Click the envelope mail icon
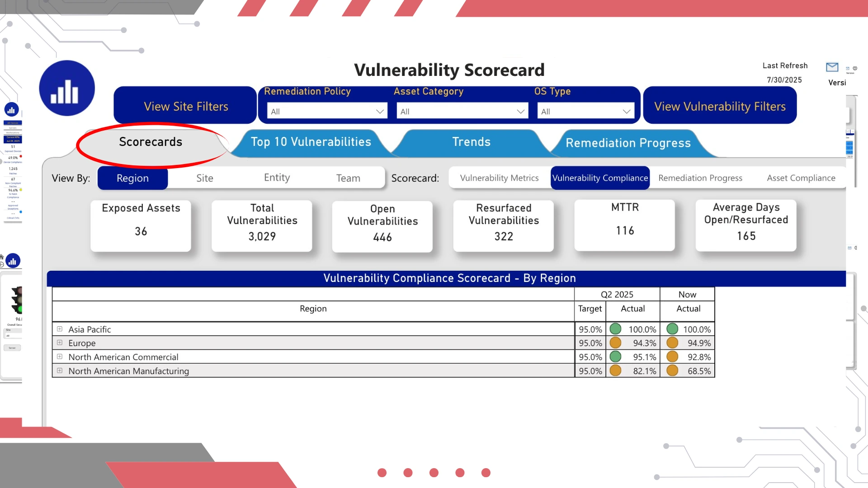The image size is (868, 488). (x=832, y=67)
